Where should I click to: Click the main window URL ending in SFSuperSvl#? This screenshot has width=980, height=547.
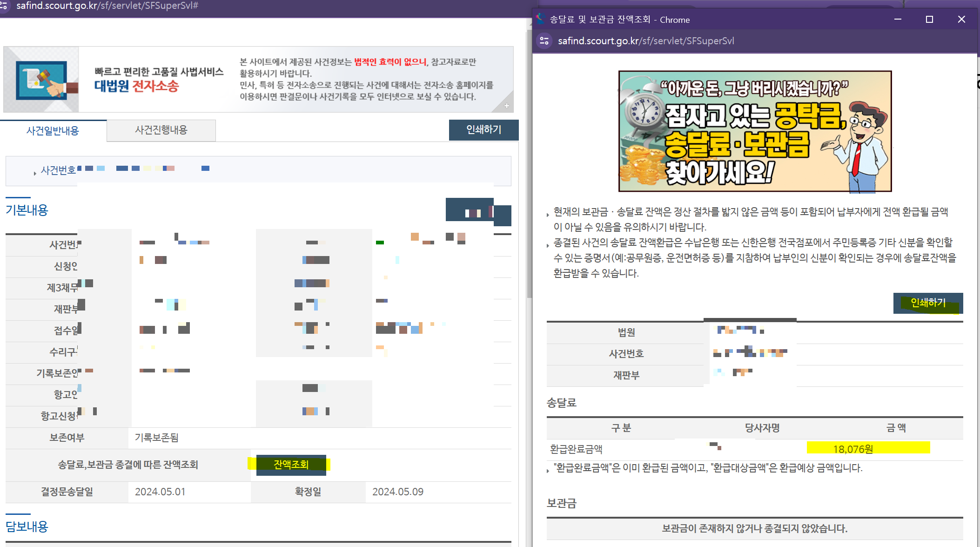point(107,6)
